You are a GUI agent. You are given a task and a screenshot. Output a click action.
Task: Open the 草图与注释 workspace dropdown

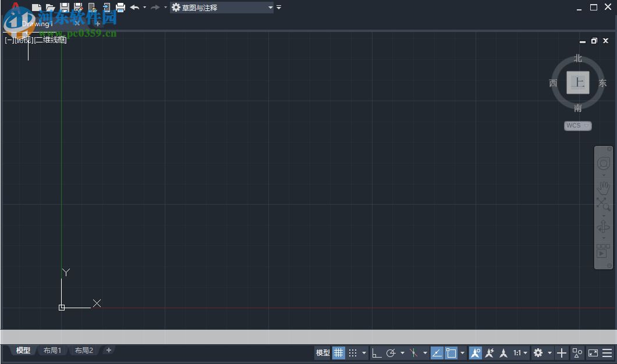(271, 7)
